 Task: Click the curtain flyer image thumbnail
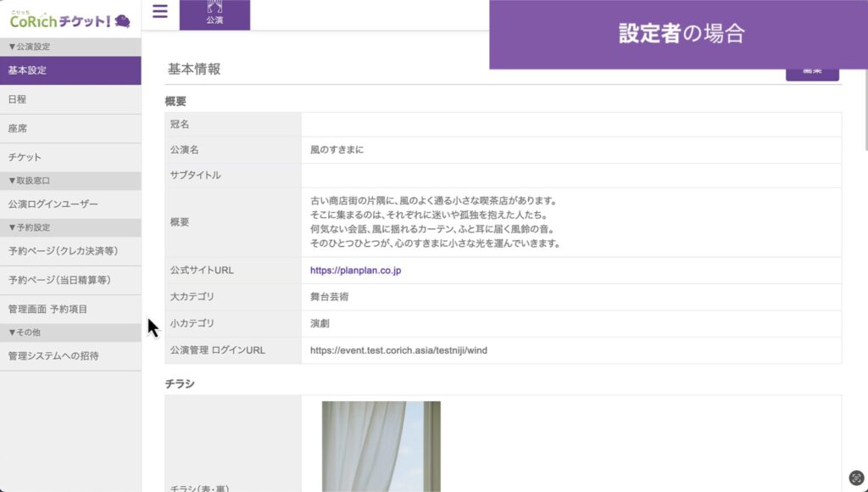pyautogui.click(x=381, y=446)
